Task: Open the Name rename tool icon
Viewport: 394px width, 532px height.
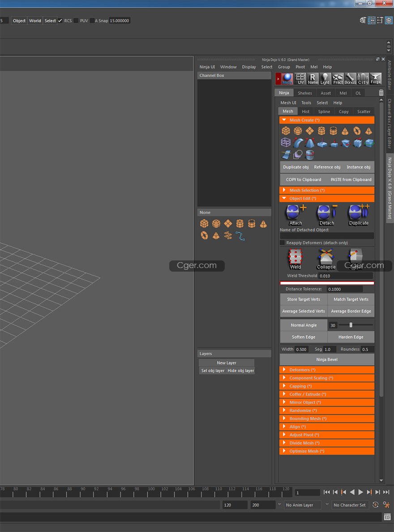Action: [313, 78]
